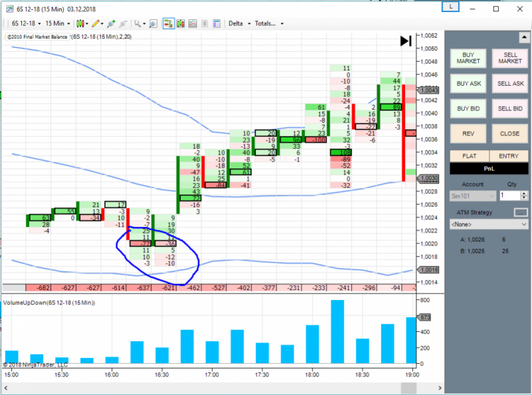532x395 pixels.
Task: Open the Indicators chart icon
Action: [192, 23]
